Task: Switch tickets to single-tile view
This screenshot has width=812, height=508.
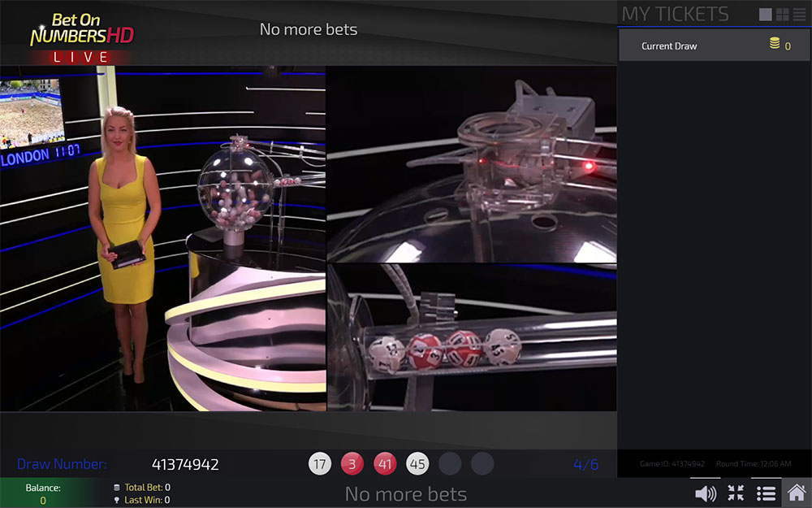Action: 765,15
